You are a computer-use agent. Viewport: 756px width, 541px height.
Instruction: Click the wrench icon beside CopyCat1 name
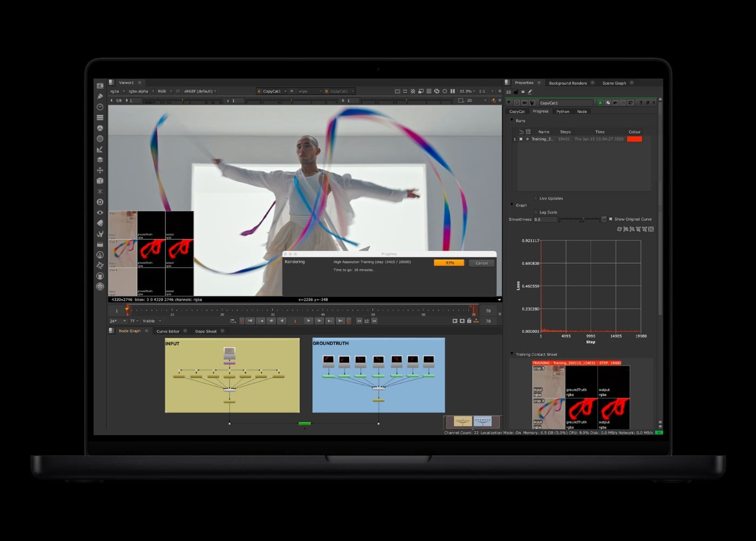[531, 103]
